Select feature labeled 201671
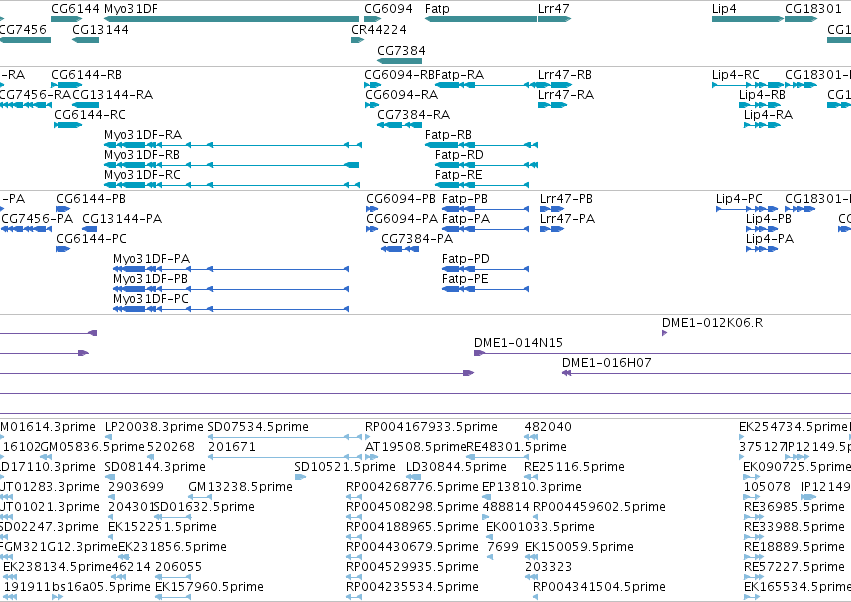 tap(285, 457)
